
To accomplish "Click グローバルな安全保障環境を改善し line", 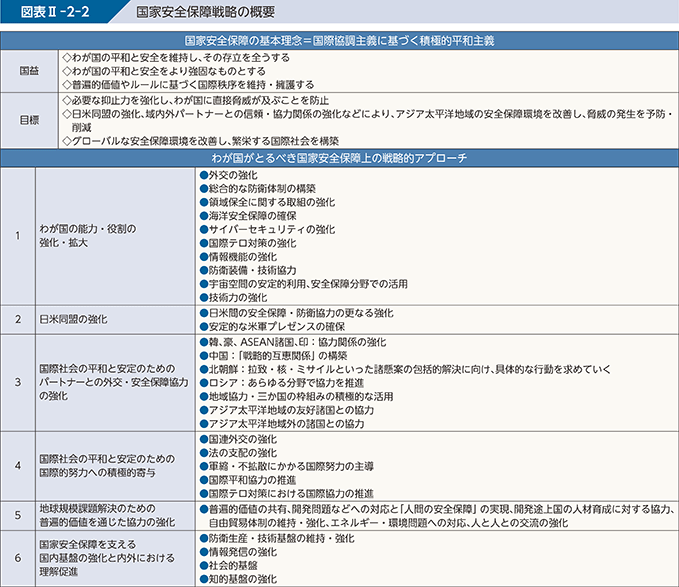I will point(200,141).
